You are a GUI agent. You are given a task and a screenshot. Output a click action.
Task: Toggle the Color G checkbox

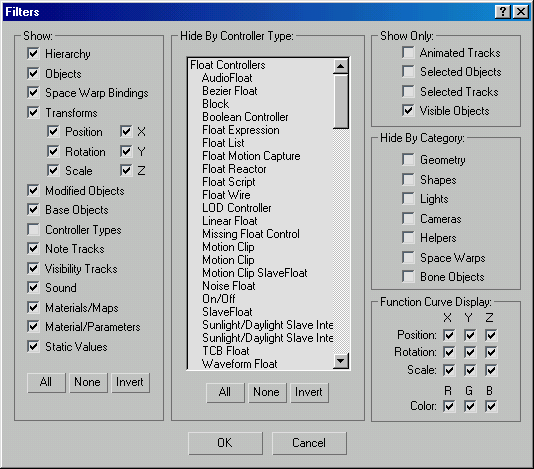[x=470, y=406]
